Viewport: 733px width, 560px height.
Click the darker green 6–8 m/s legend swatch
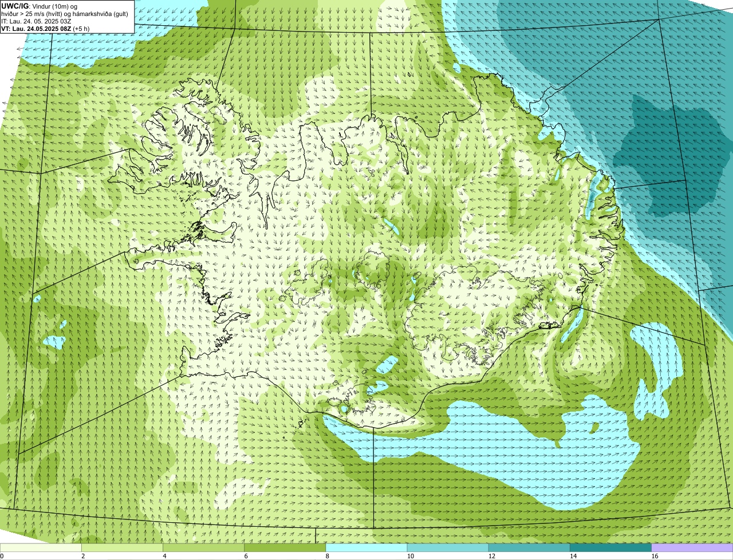coord(285,548)
